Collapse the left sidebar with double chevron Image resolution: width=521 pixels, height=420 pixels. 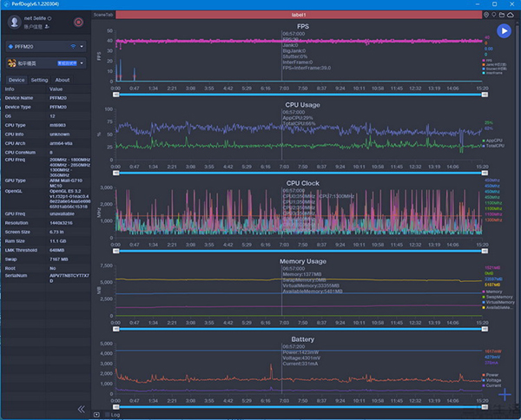pos(81,409)
